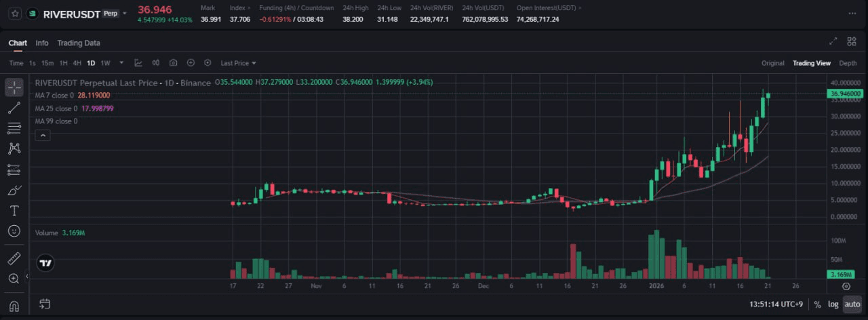Viewport: 868px width, 320px height.
Task: Open the chart scale settings gear icon
Action: [x=846, y=286]
